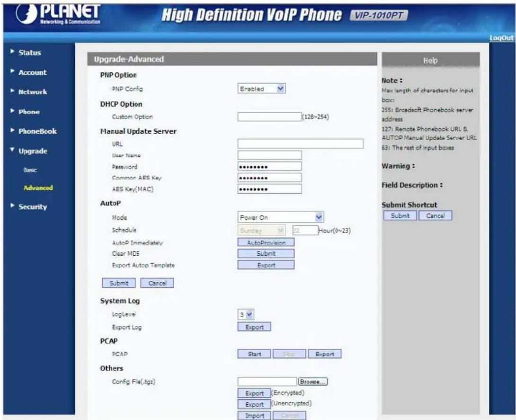
Task: Click the Config File path field
Action: point(267,382)
